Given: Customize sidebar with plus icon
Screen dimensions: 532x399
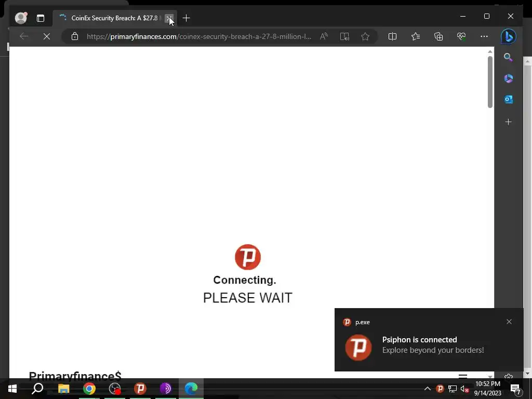Looking at the screenshot, I should point(508,122).
